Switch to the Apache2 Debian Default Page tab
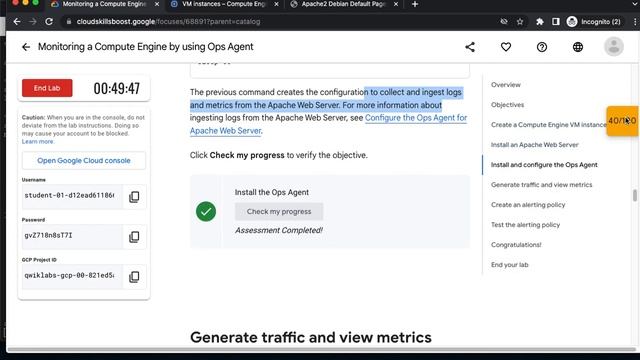 [343, 4]
